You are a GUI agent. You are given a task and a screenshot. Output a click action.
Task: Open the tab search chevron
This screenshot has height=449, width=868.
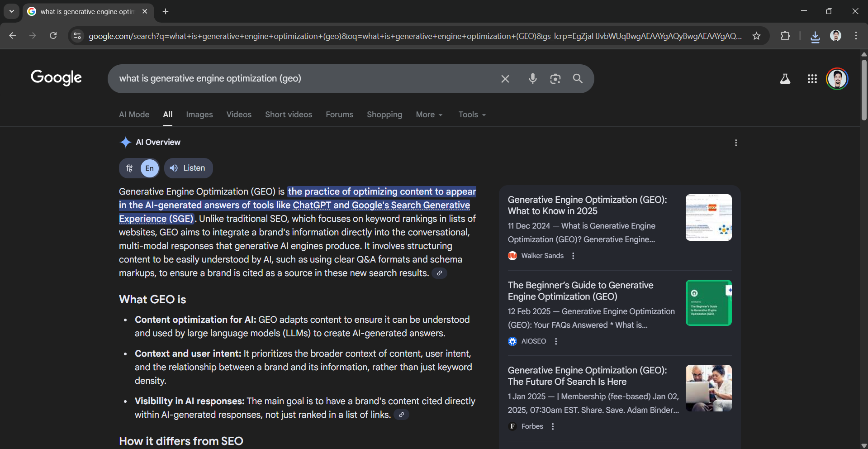pos(11,11)
